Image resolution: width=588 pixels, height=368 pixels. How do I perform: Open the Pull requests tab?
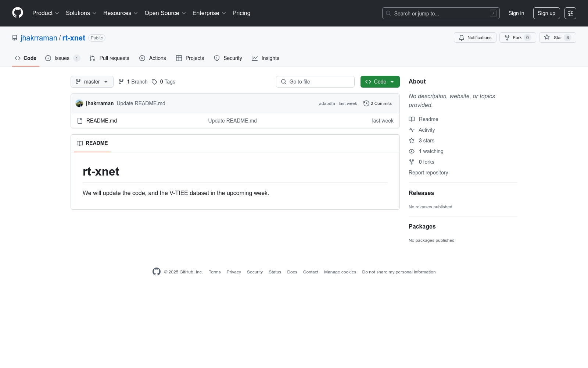110,58
